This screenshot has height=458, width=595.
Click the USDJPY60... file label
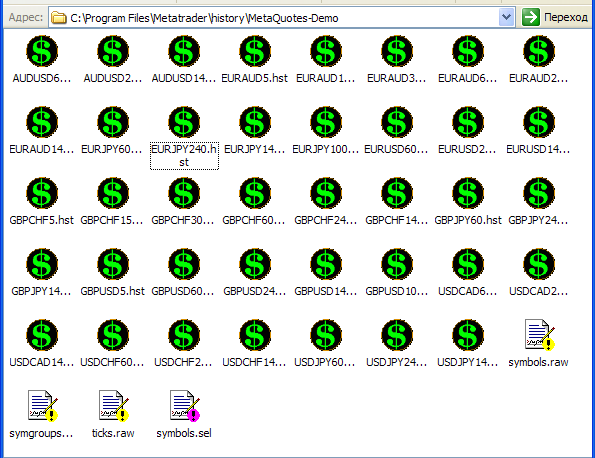point(325,362)
